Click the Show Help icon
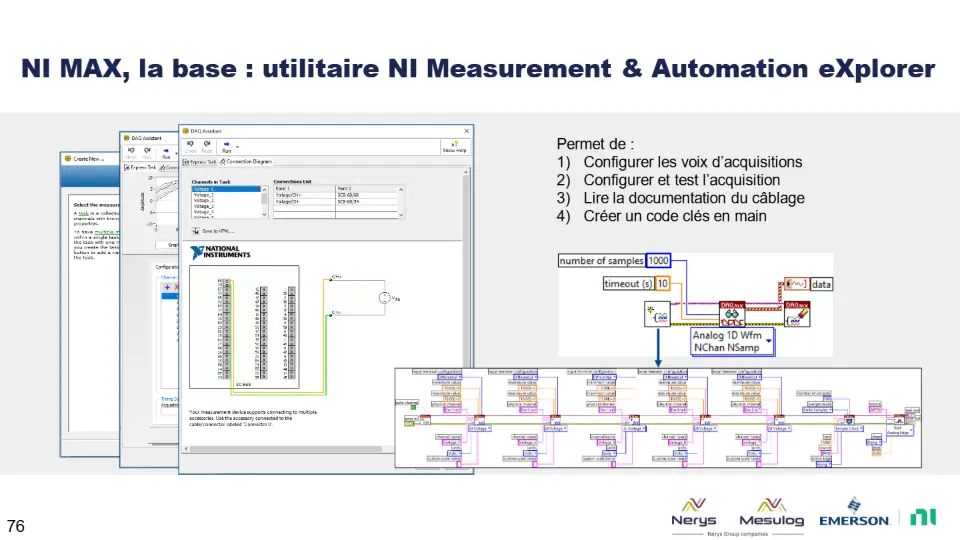Screen dimensions: 960x540 pyautogui.click(x=454, y=147)
